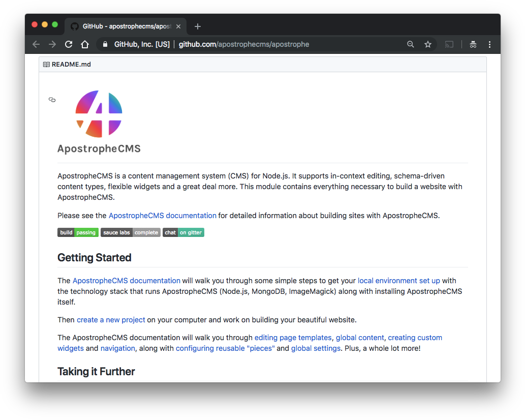525x420 pixels.
Task: Click the anchor link icon beside logo
Action: click(52, 100)
